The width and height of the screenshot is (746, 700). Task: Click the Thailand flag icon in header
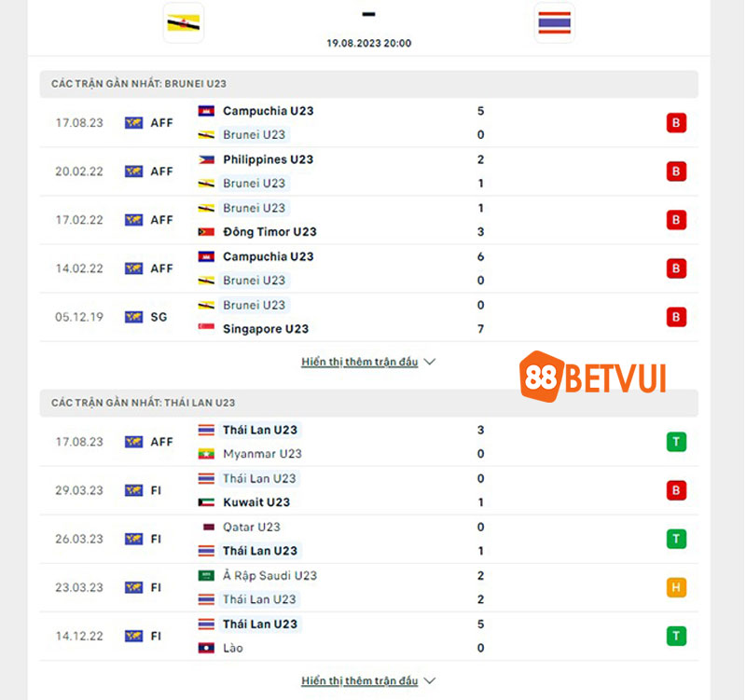(x=554, y=22)
